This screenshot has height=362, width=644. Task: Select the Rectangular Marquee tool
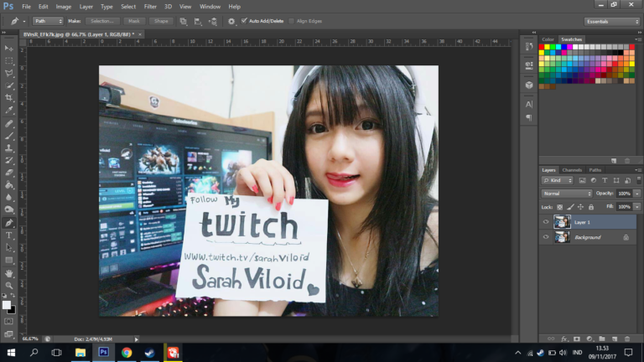[8, 60]
